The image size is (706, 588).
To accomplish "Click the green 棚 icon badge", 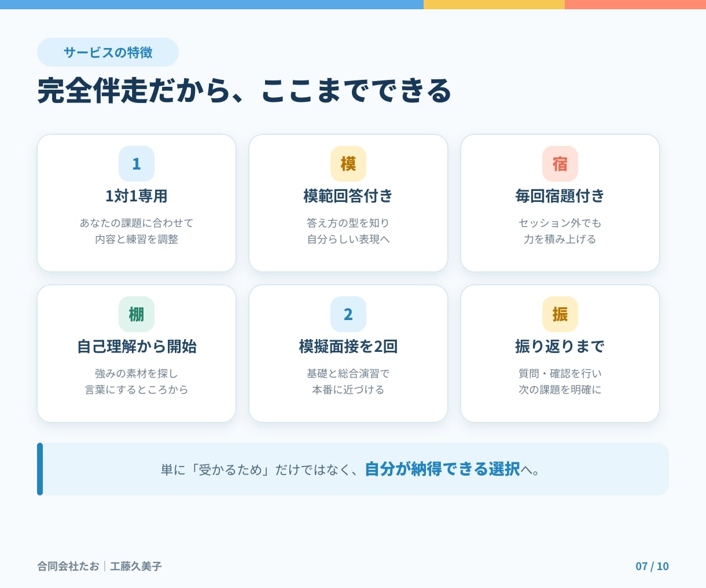I will pyautogui.click(x=137, y=314).
